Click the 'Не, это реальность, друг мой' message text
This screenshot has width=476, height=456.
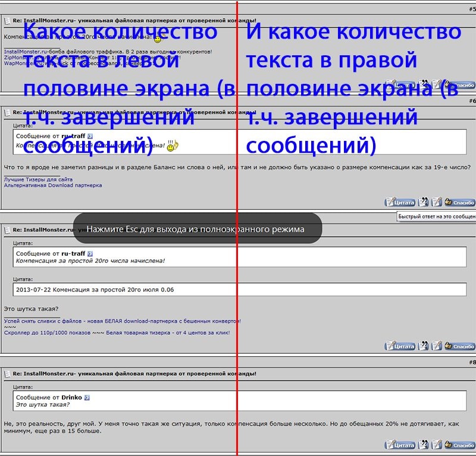tap(231, 427)
